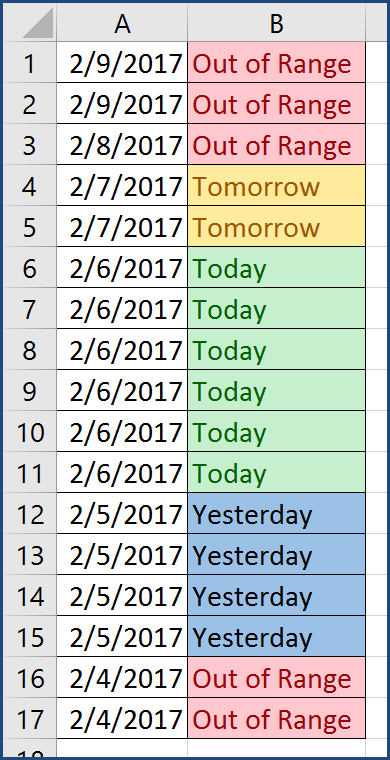Select cell B12 showing Yesterday
Viewport: 390px width, 760px height.
[276, 513]
